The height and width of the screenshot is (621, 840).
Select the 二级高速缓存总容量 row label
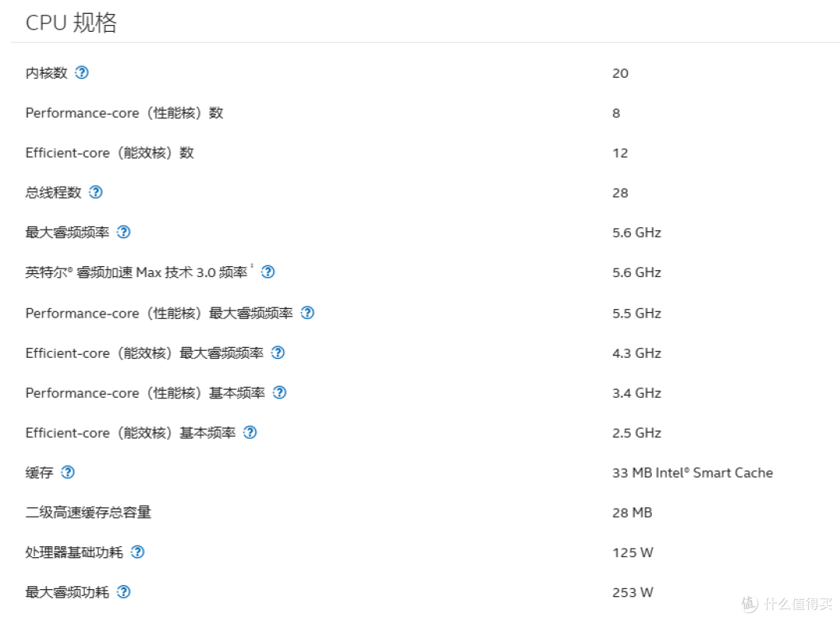coord(88,512)
